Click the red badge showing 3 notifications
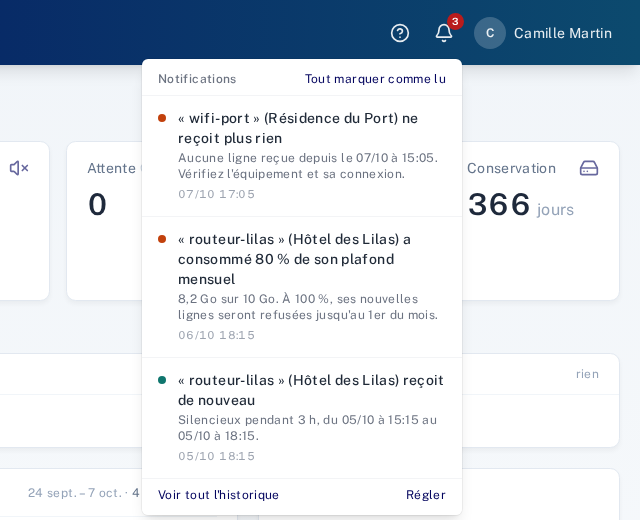 (x=455, y=21)
